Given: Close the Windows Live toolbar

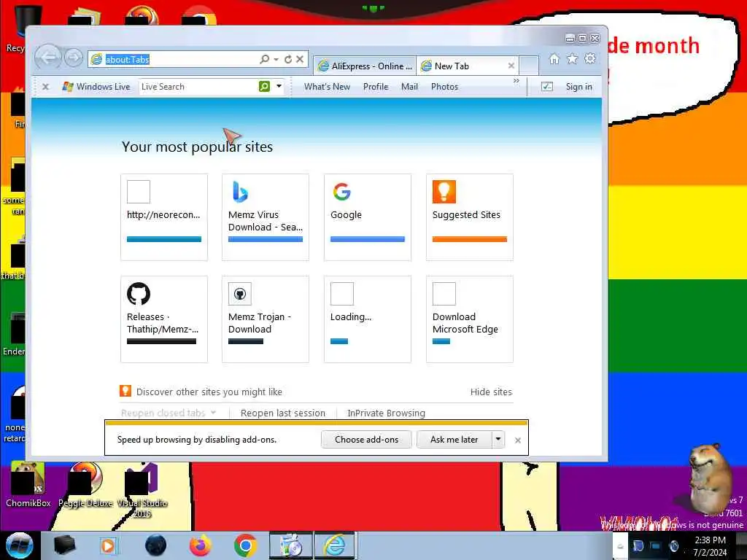Looking at the screenshot, I should click(46, 87).
